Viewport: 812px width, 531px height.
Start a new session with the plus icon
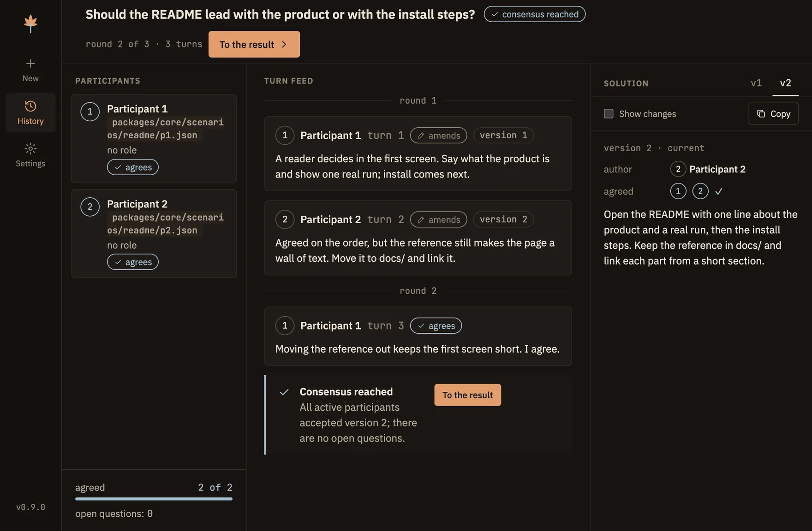(x=30, y=63)
